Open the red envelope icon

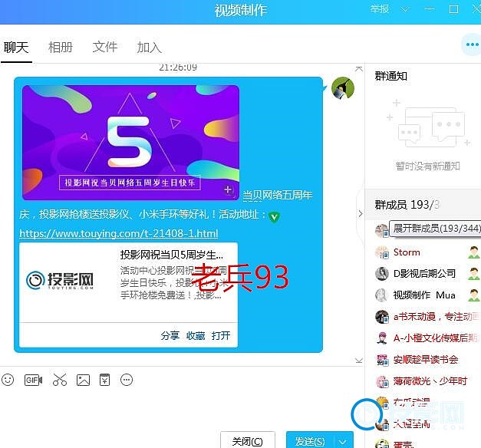pos(105,380)
